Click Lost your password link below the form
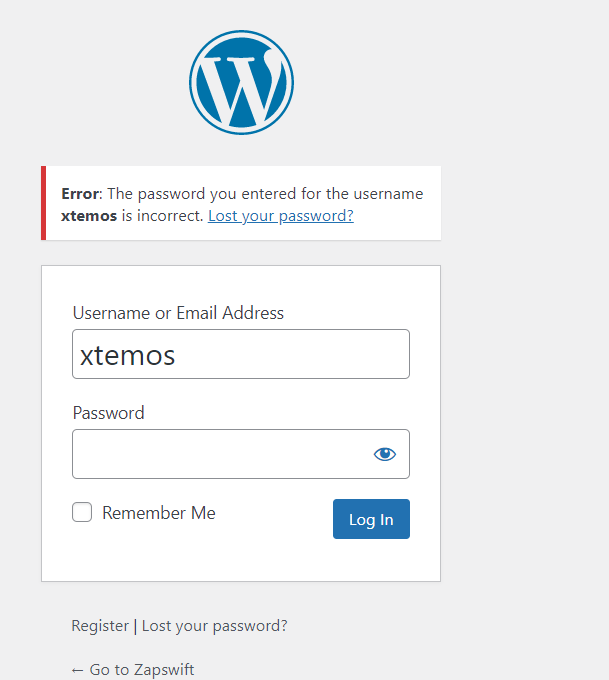 pyautogui.click(x=215, y=626)
